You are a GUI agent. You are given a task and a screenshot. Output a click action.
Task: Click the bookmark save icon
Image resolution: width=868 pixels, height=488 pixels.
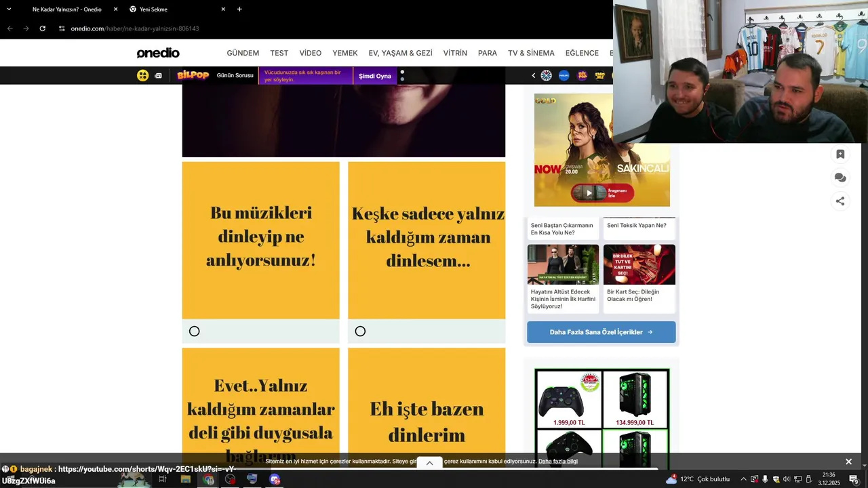[x=840, y=155]
